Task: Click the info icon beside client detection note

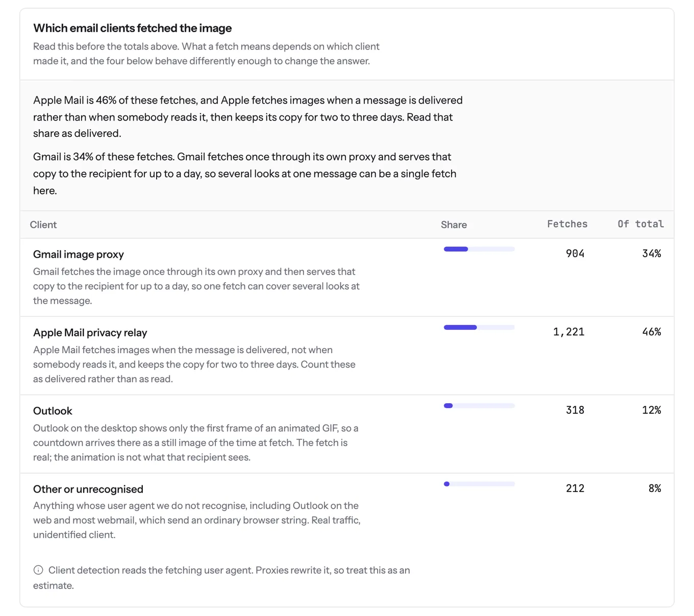Action: pyautogui.click(x=38, y=570)
